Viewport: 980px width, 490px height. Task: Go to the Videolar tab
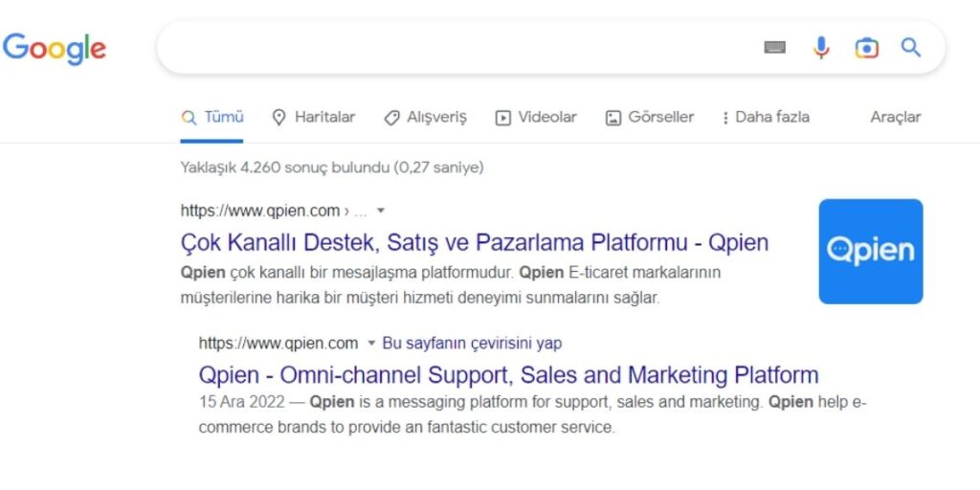536,118
